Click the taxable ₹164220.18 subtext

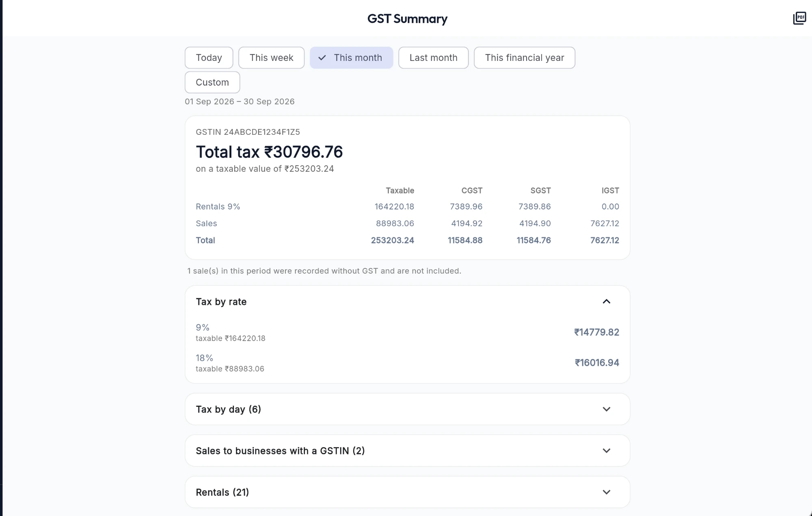[231, 338]
